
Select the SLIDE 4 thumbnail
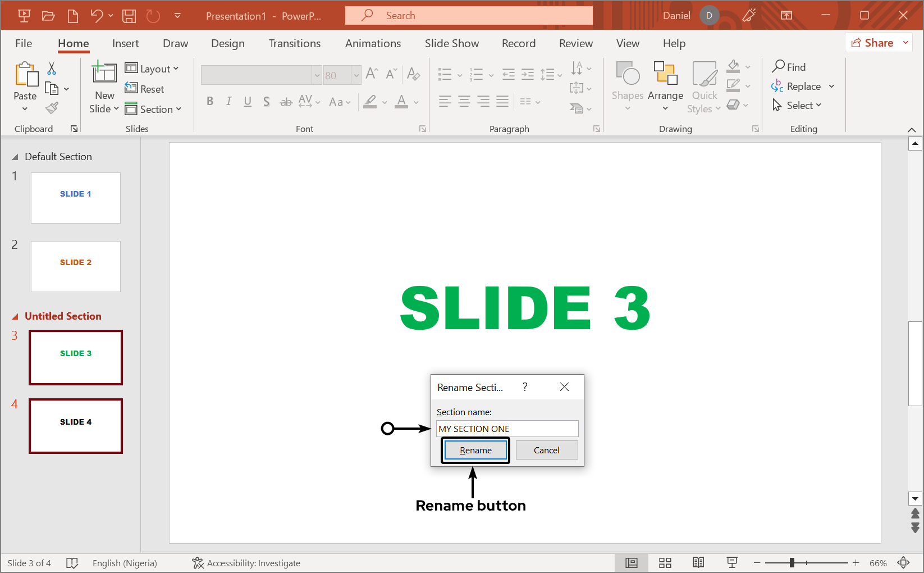pyautogui.click(x=75, y=426)
